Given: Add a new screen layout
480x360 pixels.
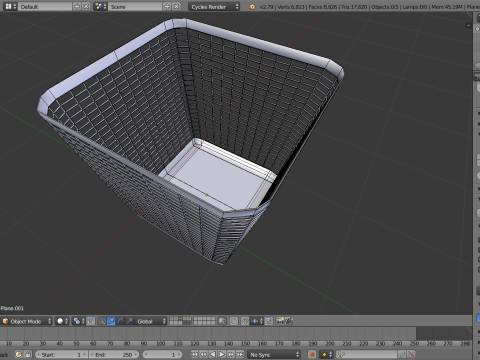Looking at the screenshot, I should pyautogui.click(x=77, y=6).
